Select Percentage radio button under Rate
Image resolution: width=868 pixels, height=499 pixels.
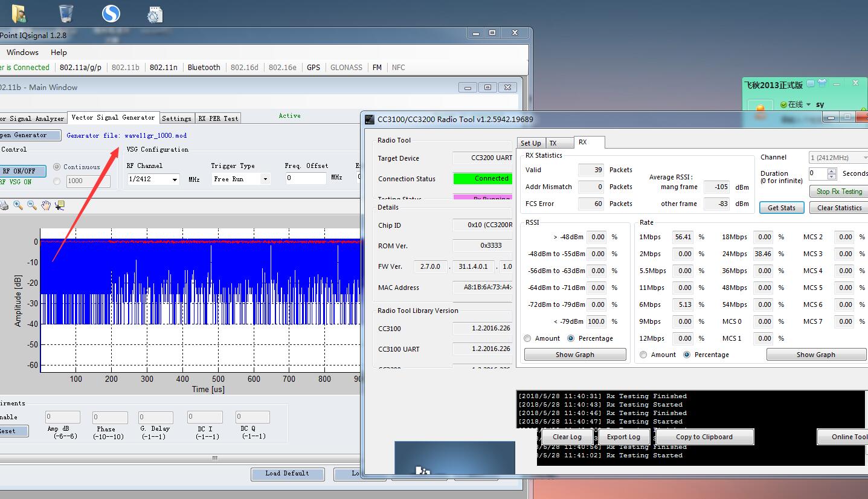tap(687, 355)
